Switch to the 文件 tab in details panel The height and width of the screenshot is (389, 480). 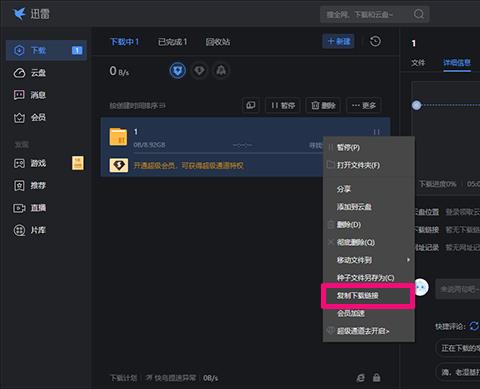coord(418,63)
